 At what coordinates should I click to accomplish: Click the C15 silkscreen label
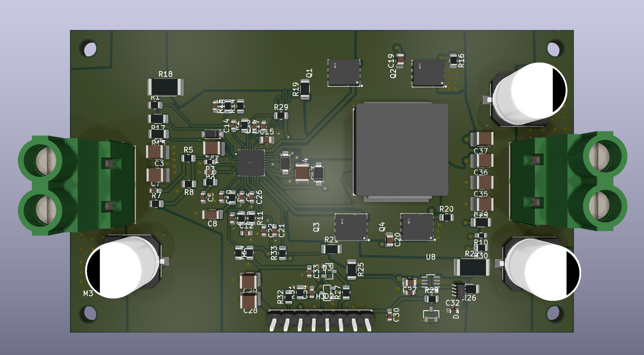coord(267,132)
